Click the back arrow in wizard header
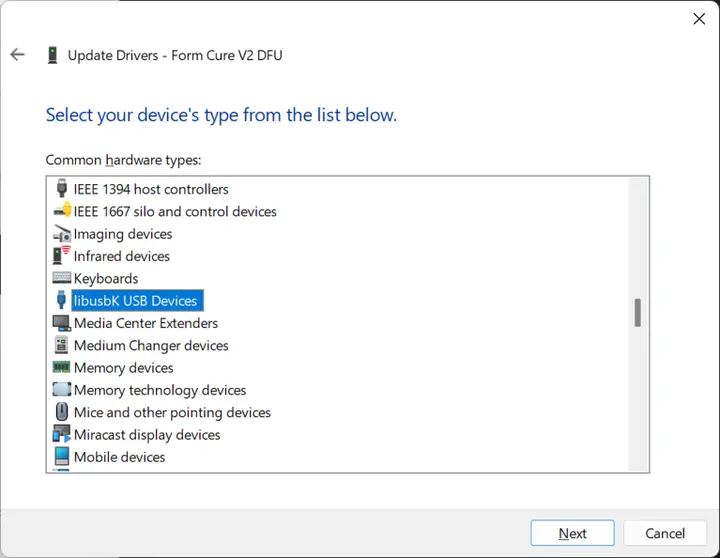This screenshot has width=720, height=558. [x=17, y=55]
